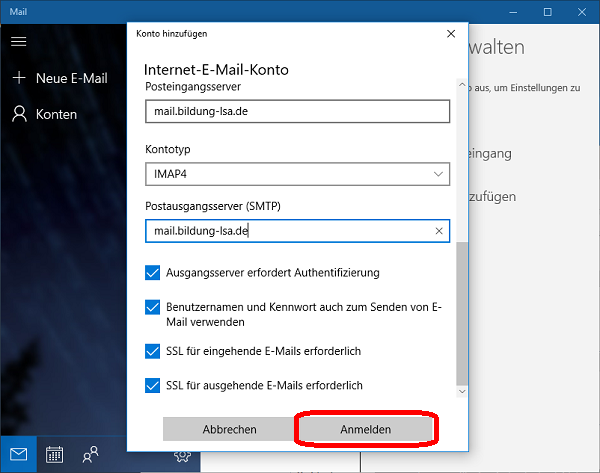600x473 pixels.
Task: Toggle Benutzernamen und Kennwort zum Senden checkbox
Action: point(153,308)
